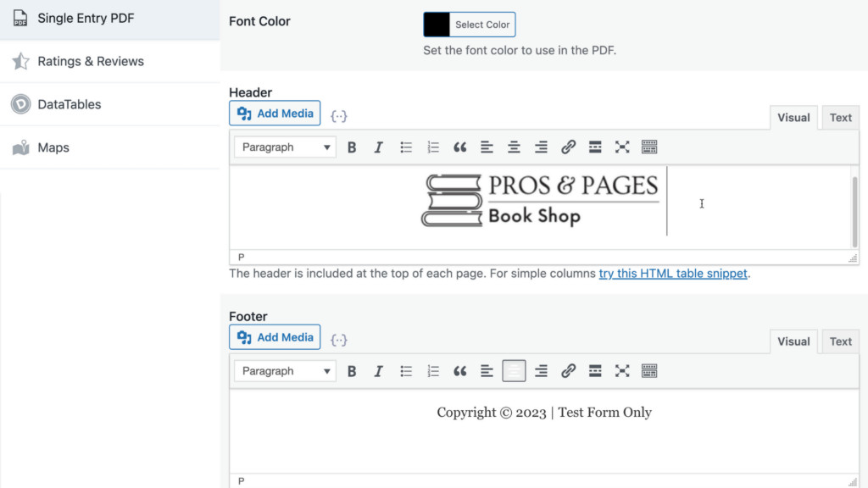868x488 pixels.
Task: Click Add Media above the Footer editor
Action: 275,336
